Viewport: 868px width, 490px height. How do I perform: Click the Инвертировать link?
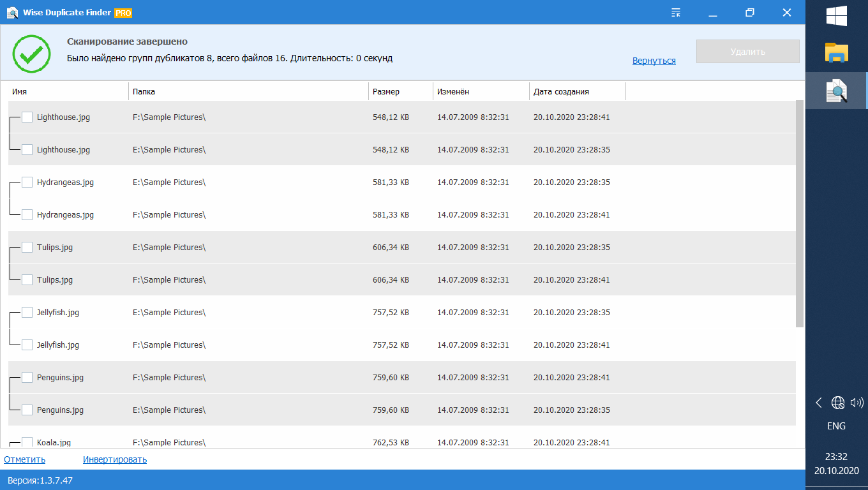pos(115,460)
